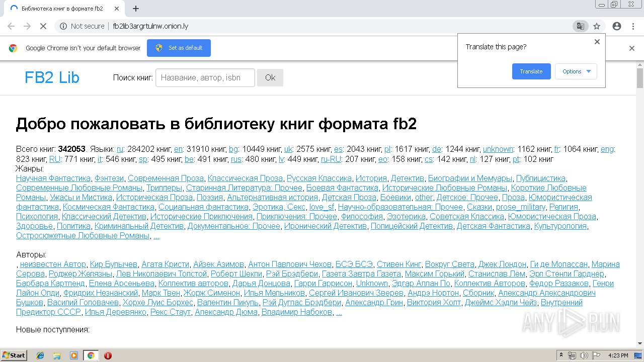This screenshot has width=644, height=362.
Task: Open genre Эзотерика
Action: click(x=407, y=217)
